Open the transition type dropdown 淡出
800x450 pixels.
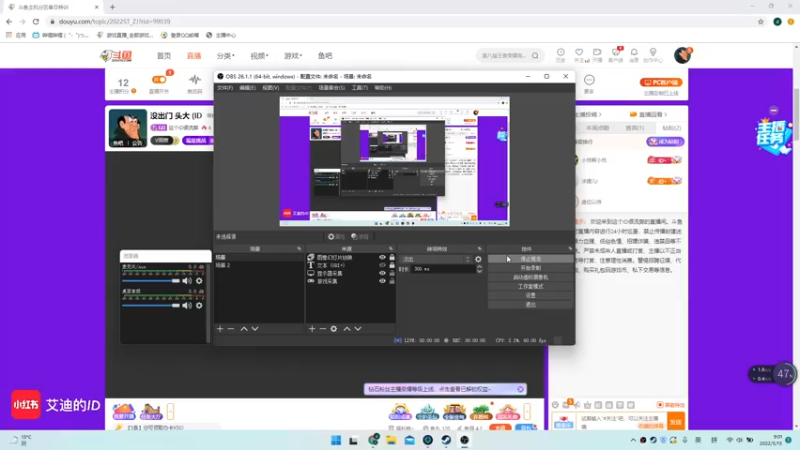[x=435, y=259]
